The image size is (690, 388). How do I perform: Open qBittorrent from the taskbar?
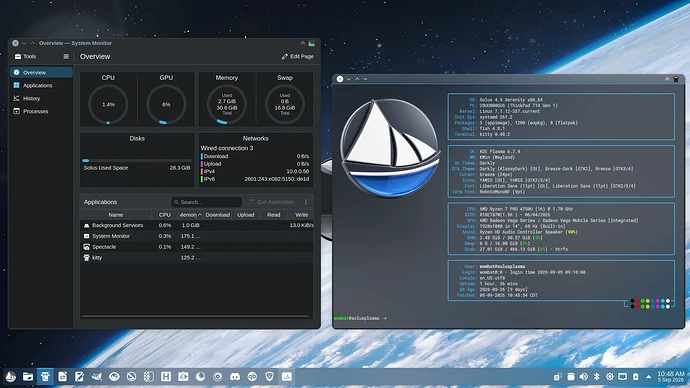[252, 377]
